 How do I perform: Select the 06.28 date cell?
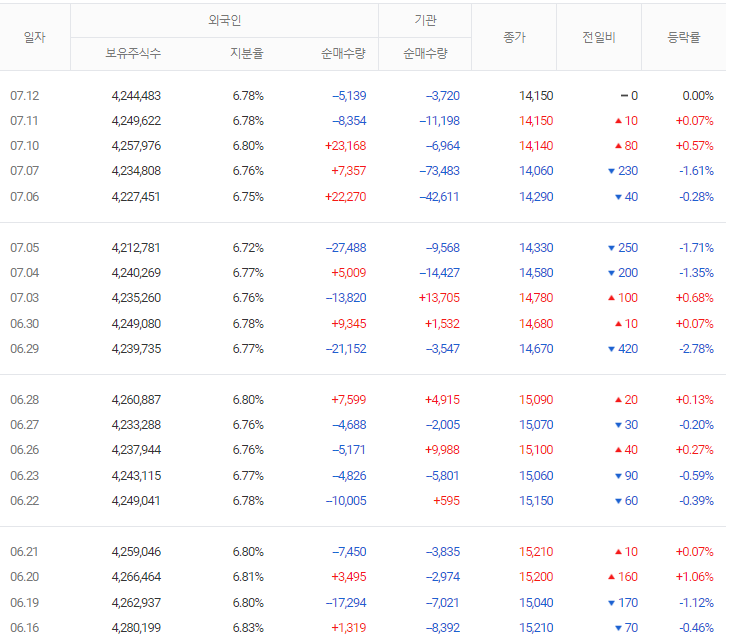(24, 400)
